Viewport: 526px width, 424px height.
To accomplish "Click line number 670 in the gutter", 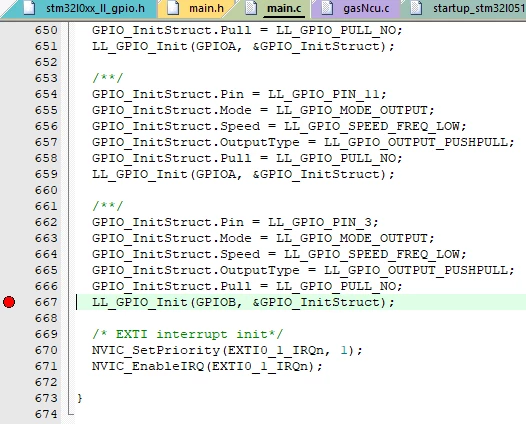I will click(x=46, y=350).
